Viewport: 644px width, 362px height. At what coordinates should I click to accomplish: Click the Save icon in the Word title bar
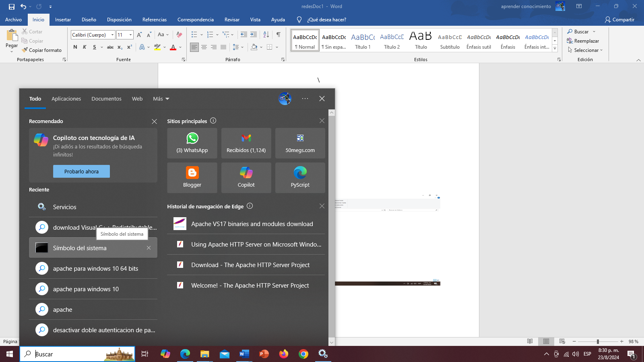pyautogui.click(x=12, y=6)
